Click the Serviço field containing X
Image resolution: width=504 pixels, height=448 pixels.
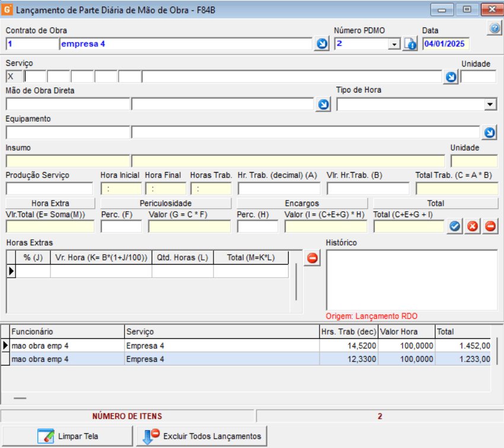tap(14, 77)
